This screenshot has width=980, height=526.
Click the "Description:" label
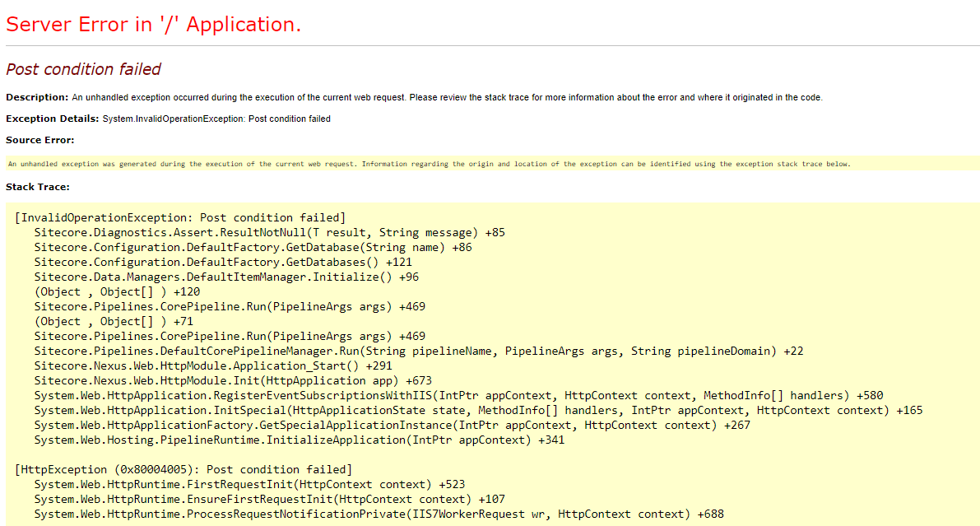coord(37,97)
